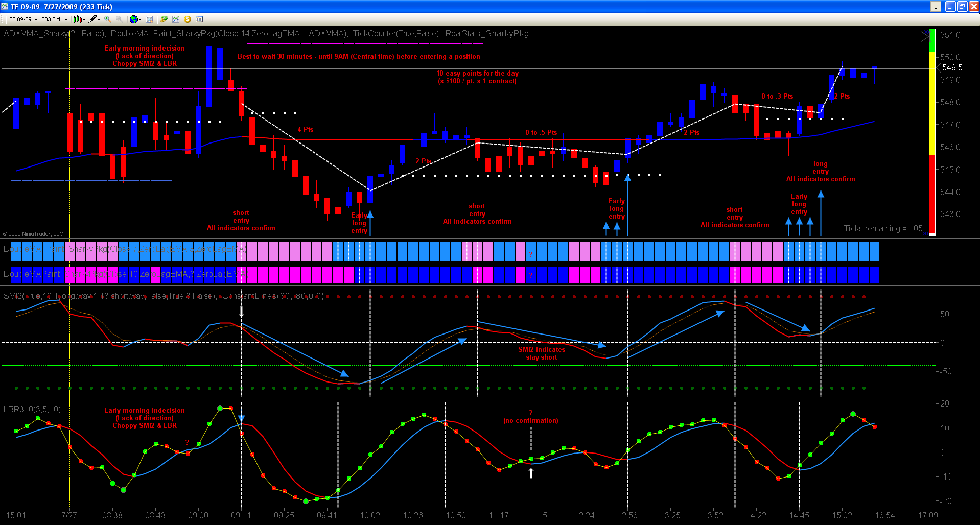Zoom in with the green plus magnifier
The width and height of the screenshot is (980, 525).
tap(108, 19)
